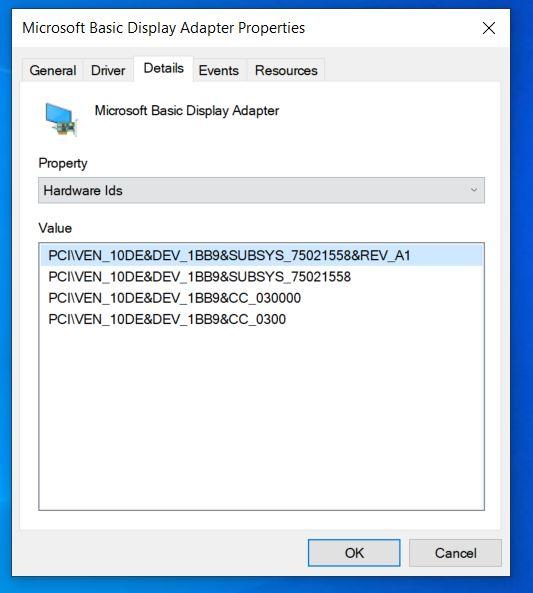Select the value ending in CC_0300
This screenshot has width=533, height=593.
tap(261, 319)
